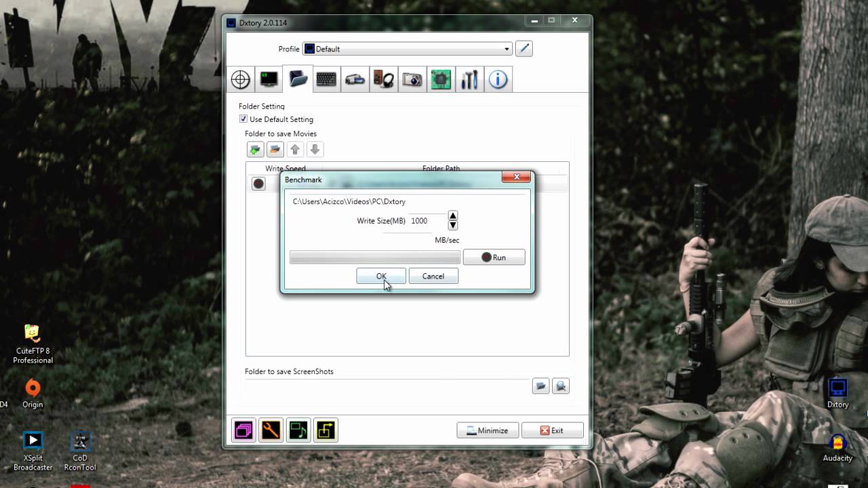Image resolution: width=868 pixels, height=488 pixels.
Task: Click the screenshot folder view icon
Action: click(x=561, y=386)
